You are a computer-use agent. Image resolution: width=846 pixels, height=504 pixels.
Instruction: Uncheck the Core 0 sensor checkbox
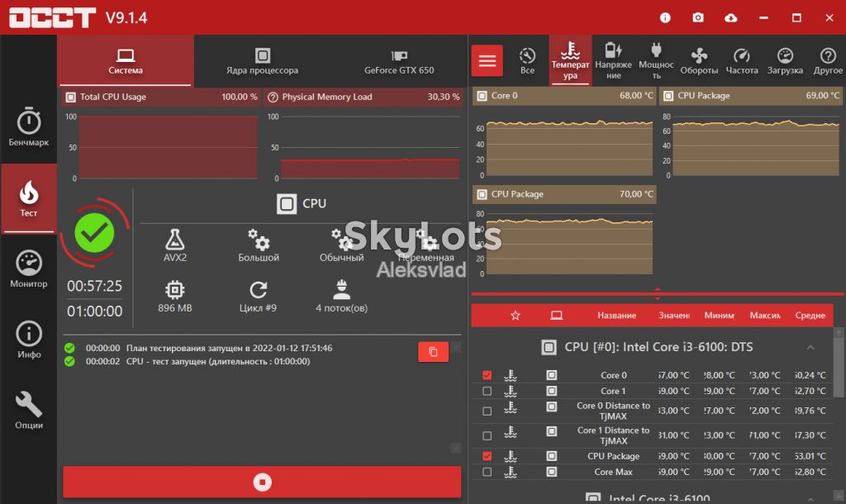click(x=487, y=375)
